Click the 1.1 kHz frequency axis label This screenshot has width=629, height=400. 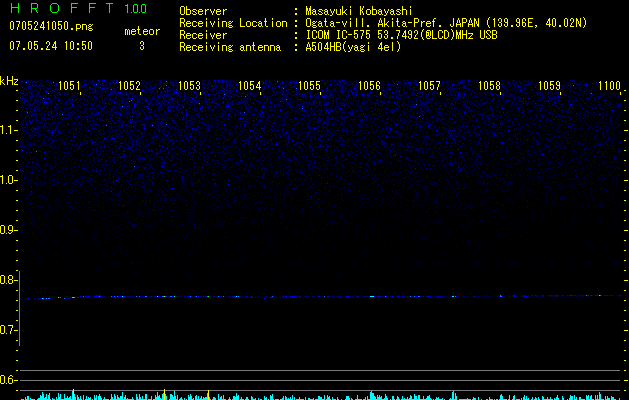(7, 130)
